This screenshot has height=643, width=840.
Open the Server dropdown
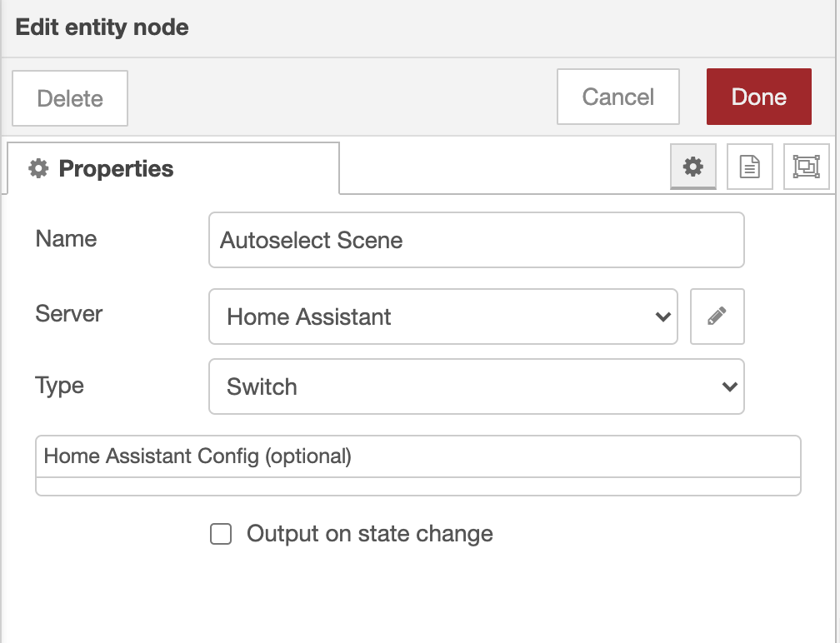click(x=443, y=317)
